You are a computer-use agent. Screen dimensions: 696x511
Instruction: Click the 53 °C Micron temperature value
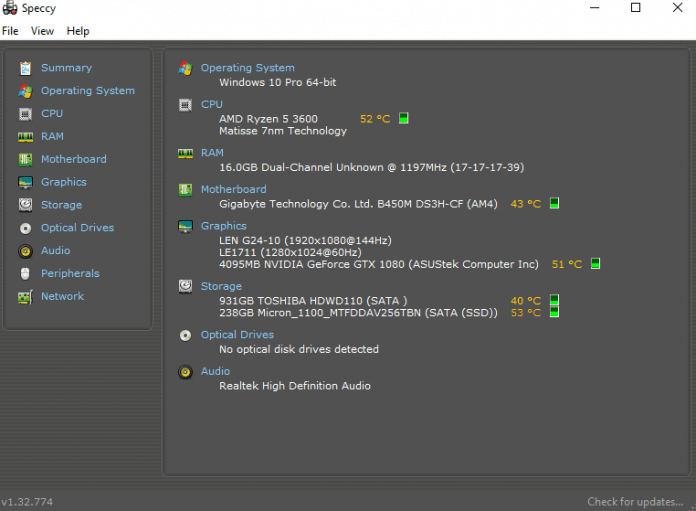click(x=526, y=313)
